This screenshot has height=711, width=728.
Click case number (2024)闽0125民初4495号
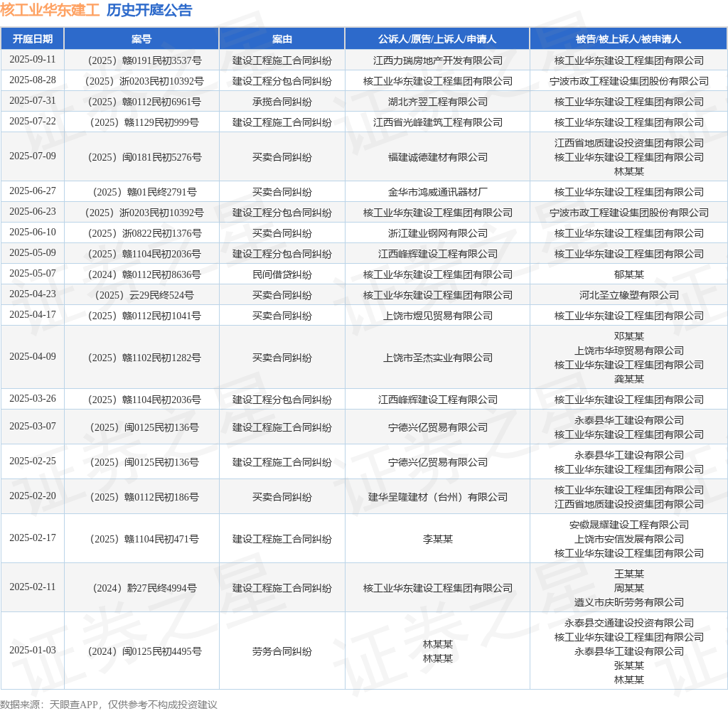(144, 651)
